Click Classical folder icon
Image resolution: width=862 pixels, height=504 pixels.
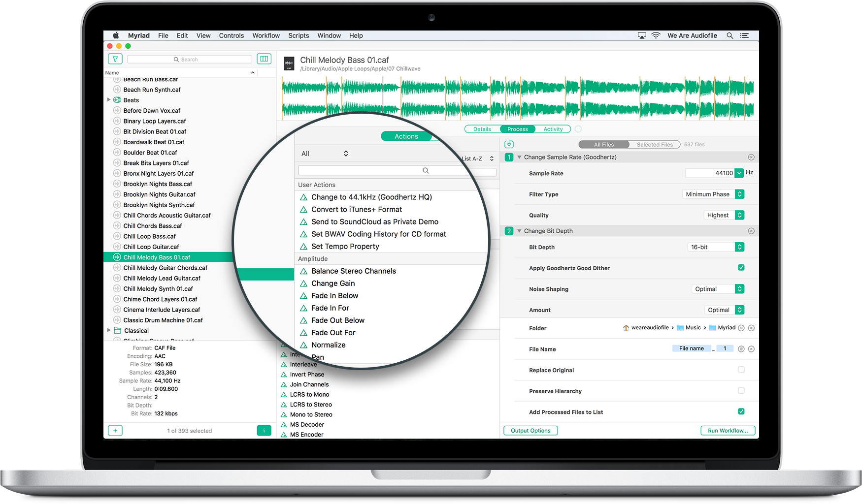118,330
